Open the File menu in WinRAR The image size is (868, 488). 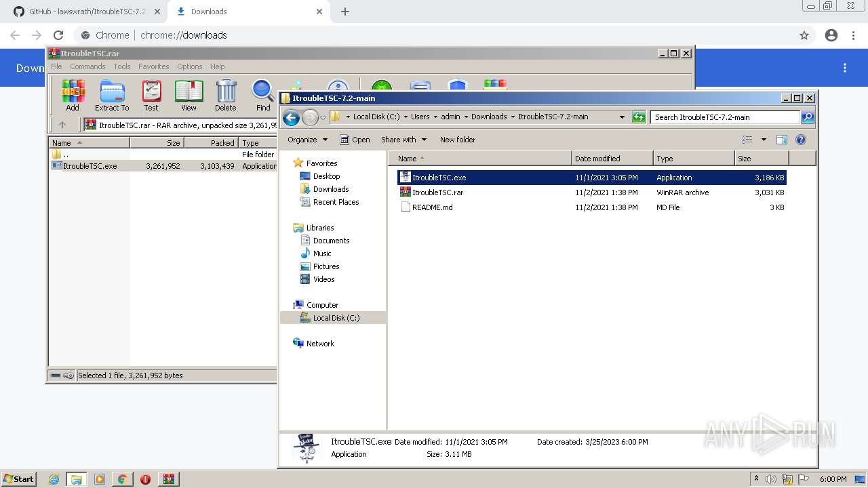coord(56,66)
